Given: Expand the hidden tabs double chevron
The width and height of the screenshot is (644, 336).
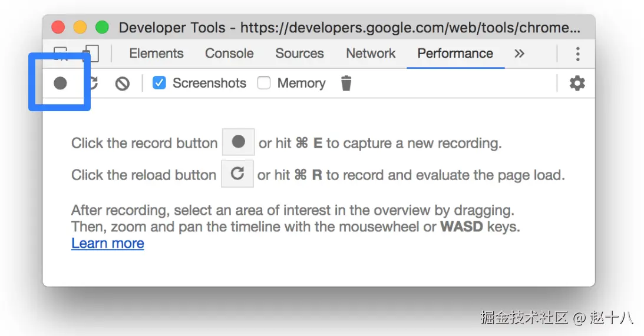Looking at the screenshot, I should pos(519,54).
